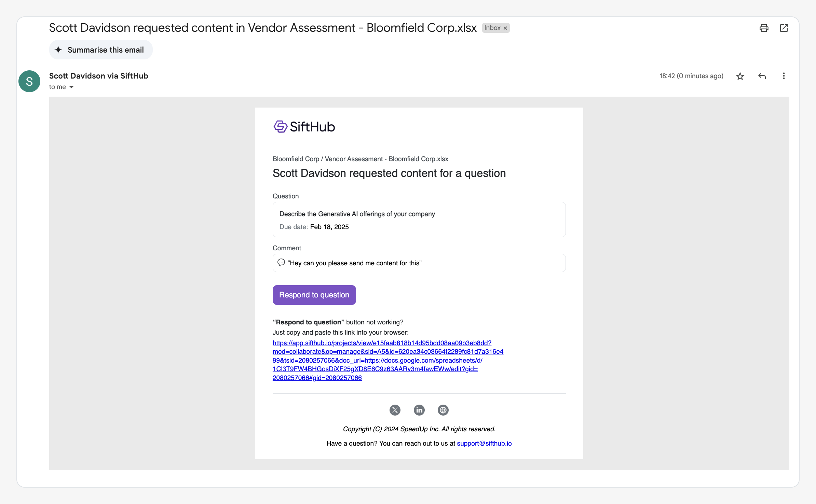Click the comment speech bubble icon
The height and width of the screenshot is (504, 816).
tap(281, 263)
